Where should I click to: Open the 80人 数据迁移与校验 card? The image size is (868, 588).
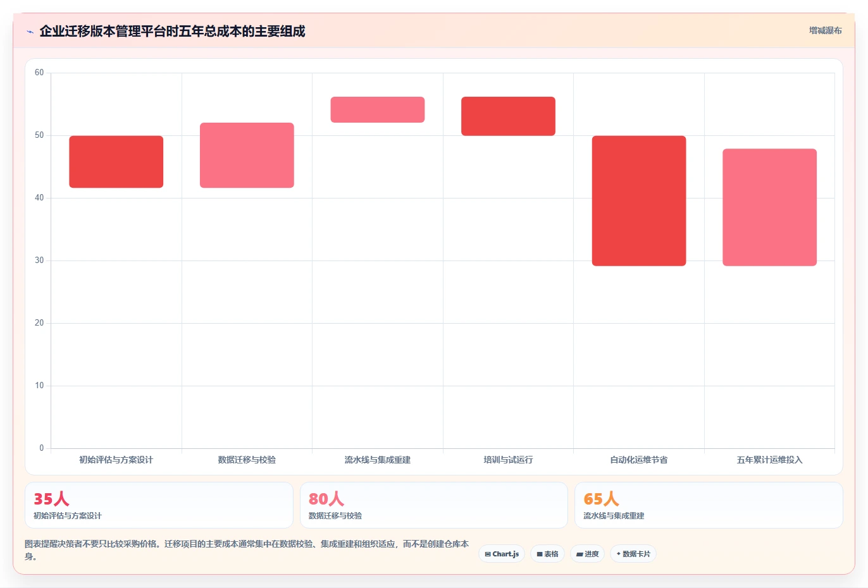pos(433,505)
